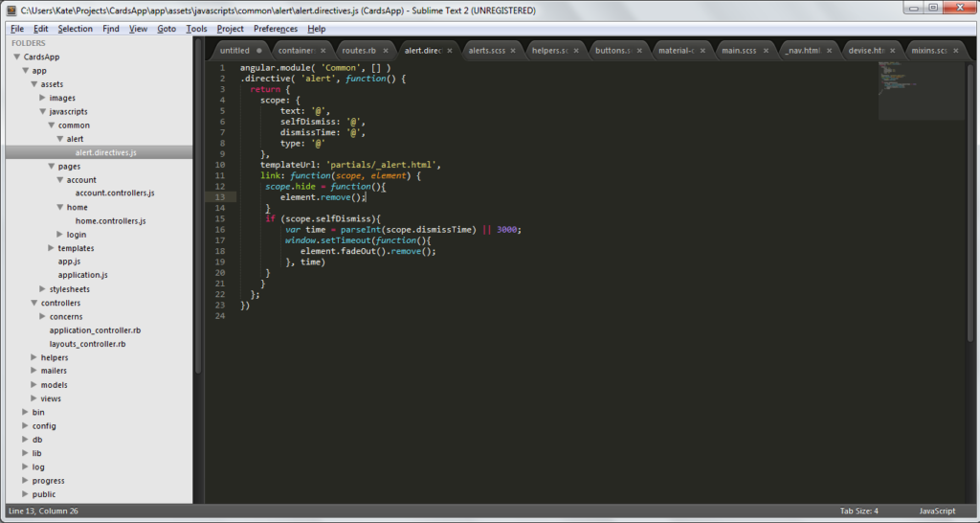Open the Goto menu
The height and width of the screenshot is (523, 980).
tap(167, 29)
